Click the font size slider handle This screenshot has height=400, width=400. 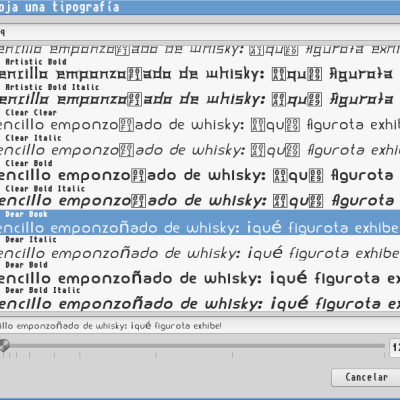coord(4,345)
